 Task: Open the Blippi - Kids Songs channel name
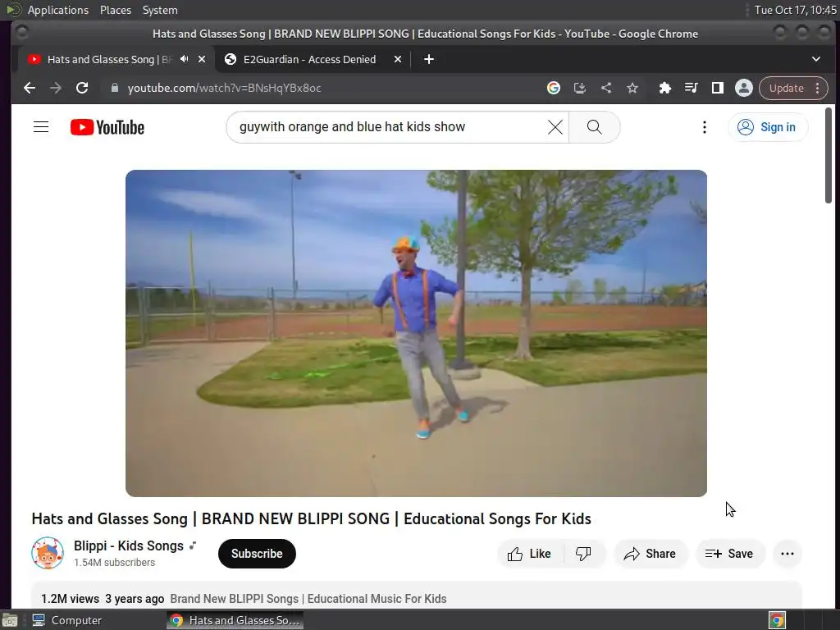[x=129, y=546]
